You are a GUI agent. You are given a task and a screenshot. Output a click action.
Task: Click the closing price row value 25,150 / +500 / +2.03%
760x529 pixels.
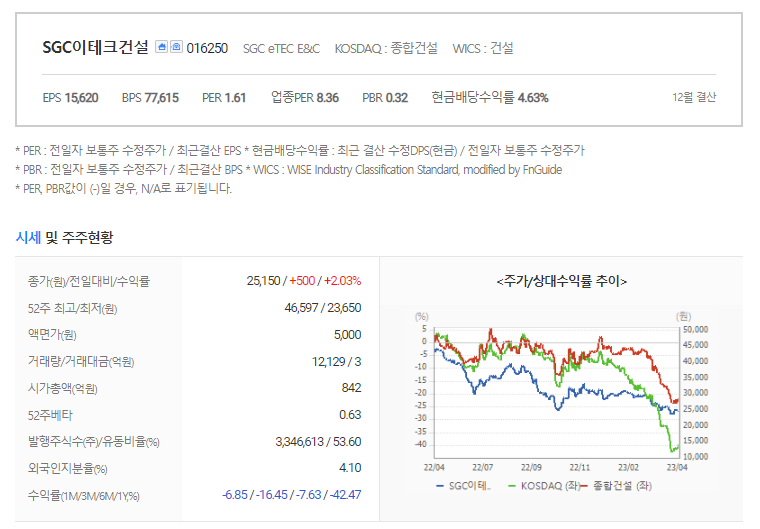(303, 281)
